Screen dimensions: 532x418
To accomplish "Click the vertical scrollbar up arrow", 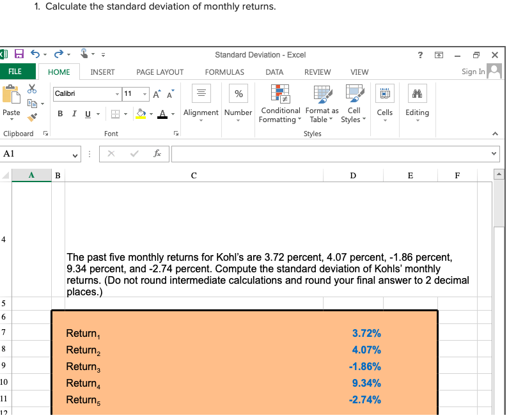I will [499, 174].
